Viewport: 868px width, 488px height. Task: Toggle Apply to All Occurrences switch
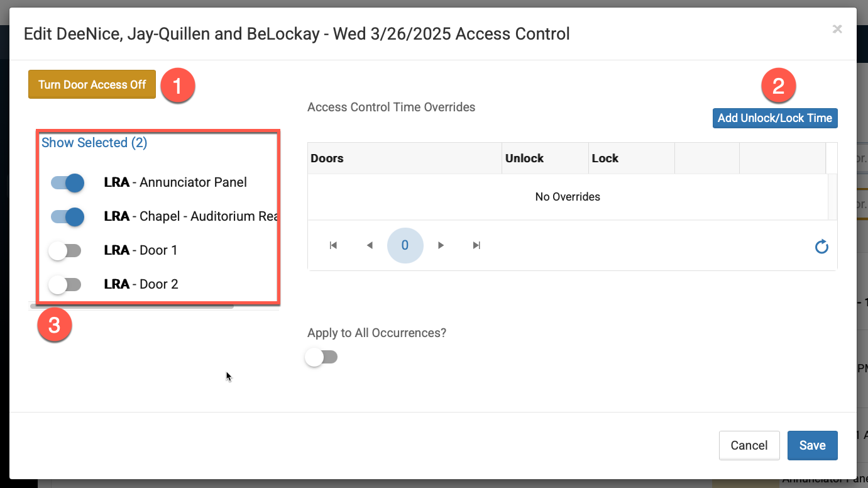point(321,357)
